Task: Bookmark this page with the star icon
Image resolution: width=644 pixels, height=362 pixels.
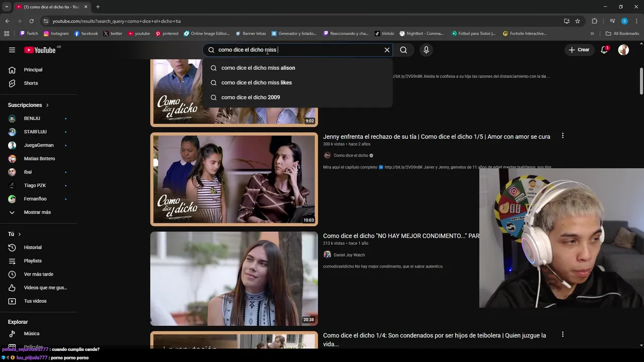Action: tap(578, 21)
